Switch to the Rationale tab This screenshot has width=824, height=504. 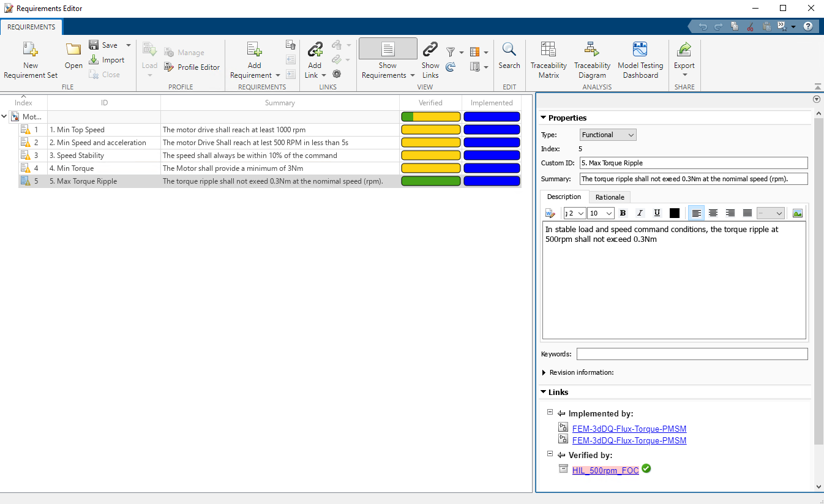pyautogui.click(x=609, y=197)
